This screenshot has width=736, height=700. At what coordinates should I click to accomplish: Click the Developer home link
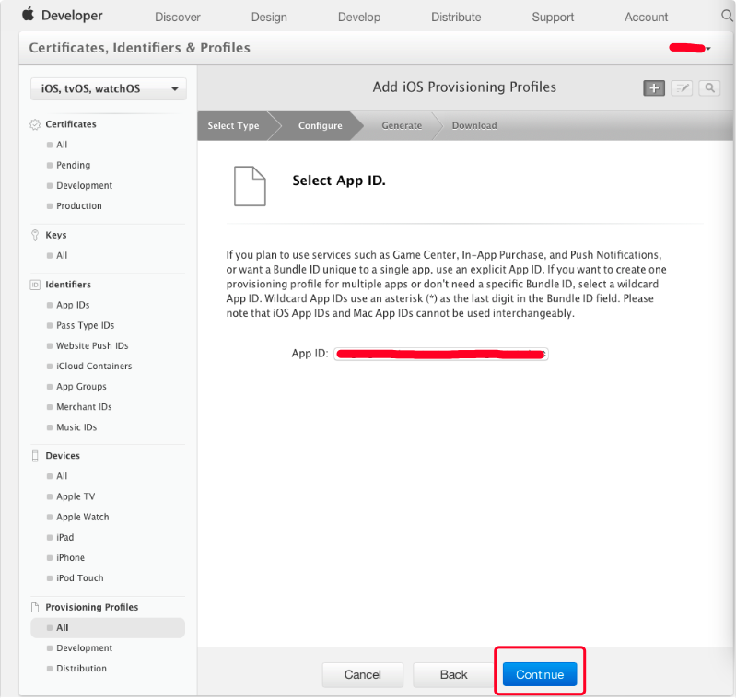(x=72, y=16)
